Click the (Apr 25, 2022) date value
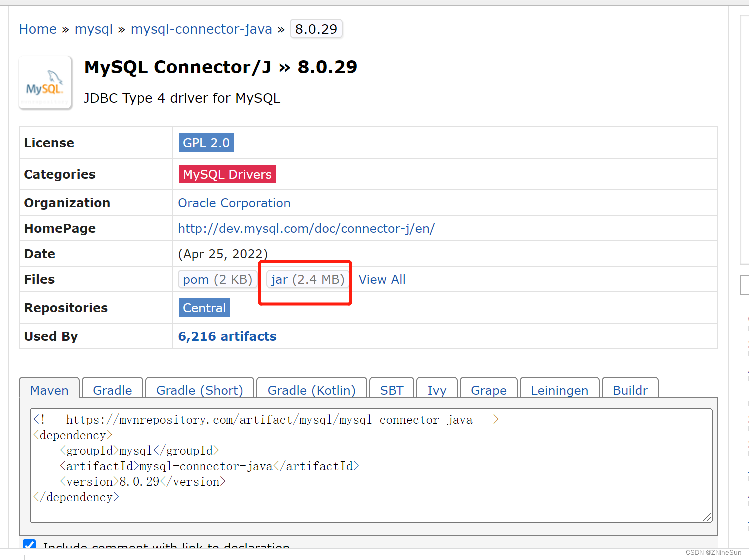Viewport: 749px width, 560px height. (223, 254)
